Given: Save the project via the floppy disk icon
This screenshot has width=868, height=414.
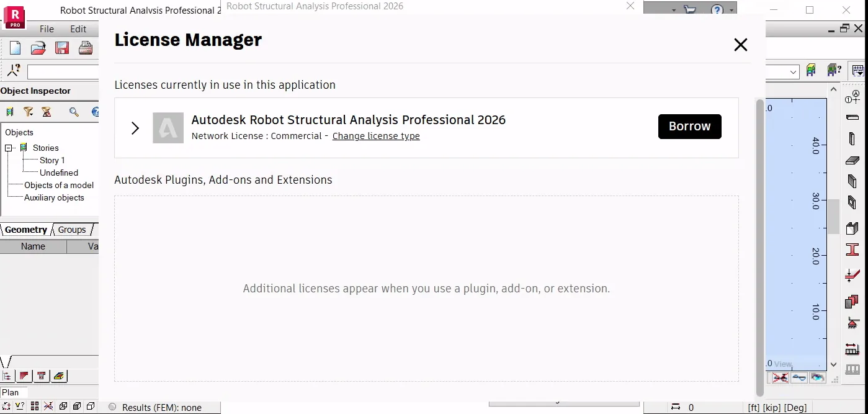Looking at the screenshot, I should [62, 48].
